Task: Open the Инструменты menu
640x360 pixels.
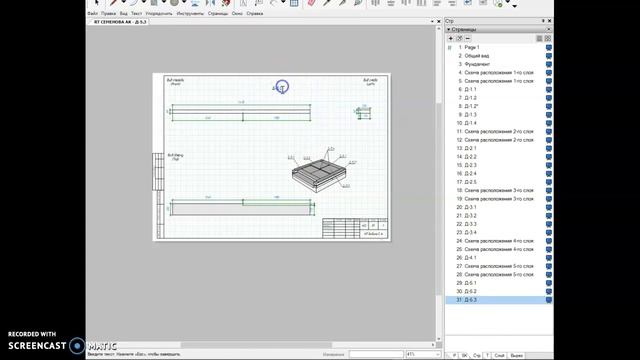Action: pos(190,13)
